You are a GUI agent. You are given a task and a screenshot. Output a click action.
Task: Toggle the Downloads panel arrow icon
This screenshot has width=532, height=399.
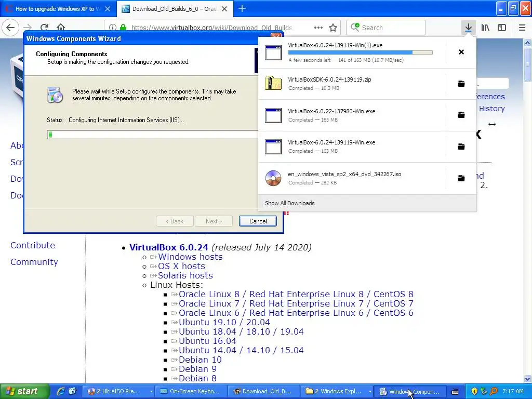(x=468, y=28)
